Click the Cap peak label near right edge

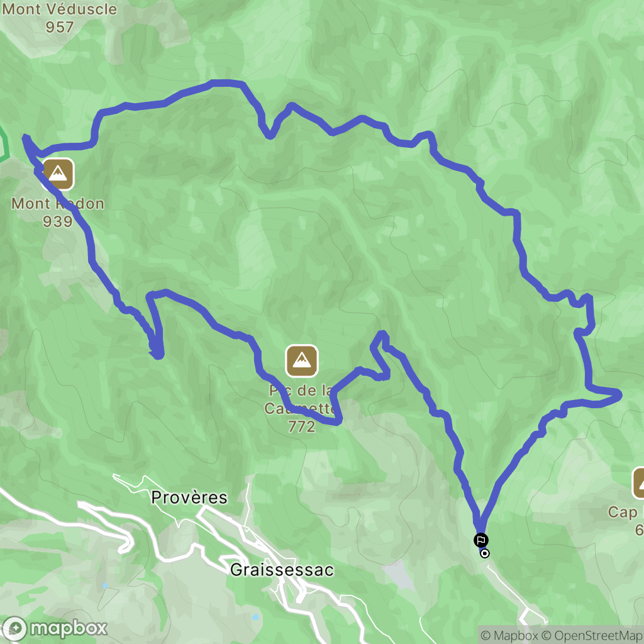pos(625,520)
